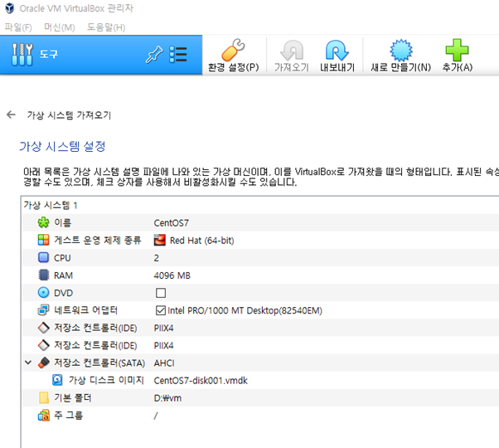The image size is (499, 448).
Task: Click the 내보내기 export toolbar button
Action: (x=337, y=56)
